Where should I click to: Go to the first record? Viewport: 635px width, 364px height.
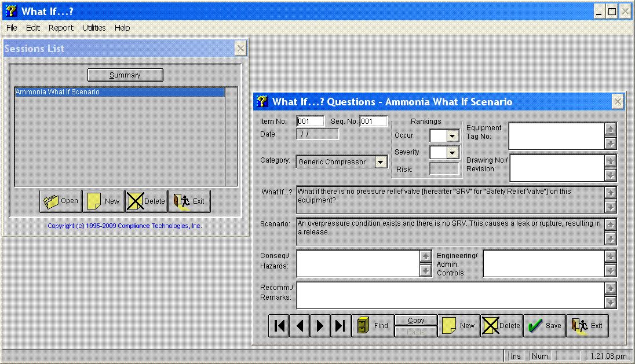tap(279, 326)
